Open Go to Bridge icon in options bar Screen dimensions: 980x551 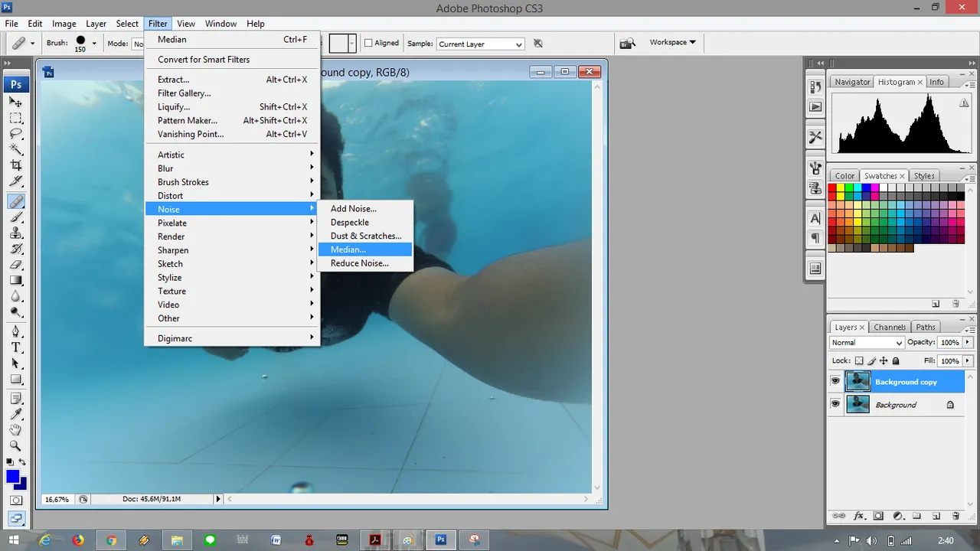coord(627,44)
